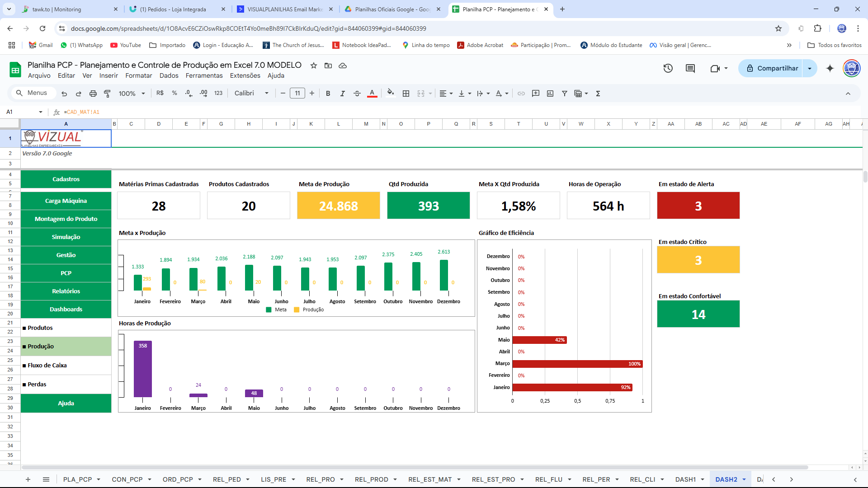Open the Borders tool
Screen dimensions: 868x488
406,94
